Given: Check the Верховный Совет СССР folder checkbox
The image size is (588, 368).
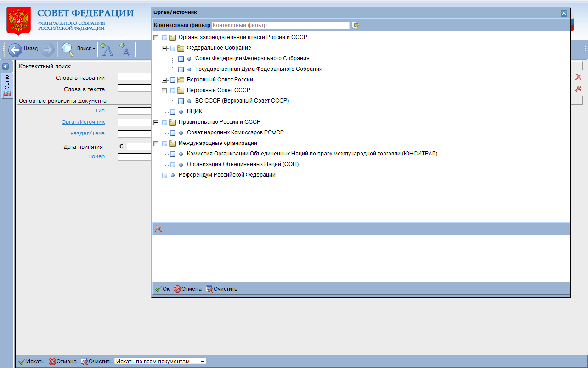Looking at the screenshot, I should [173, 91].
